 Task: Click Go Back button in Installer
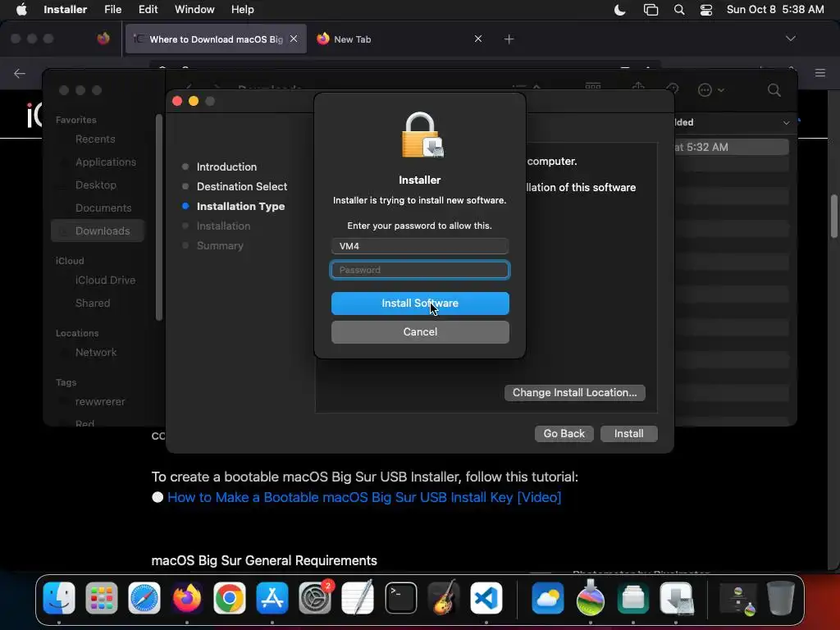tap(564, 433)
